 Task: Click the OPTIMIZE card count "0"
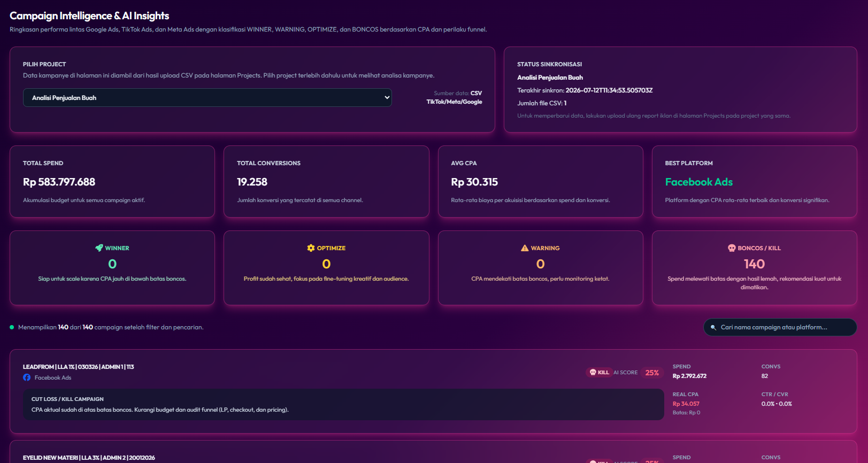point(326,264)
